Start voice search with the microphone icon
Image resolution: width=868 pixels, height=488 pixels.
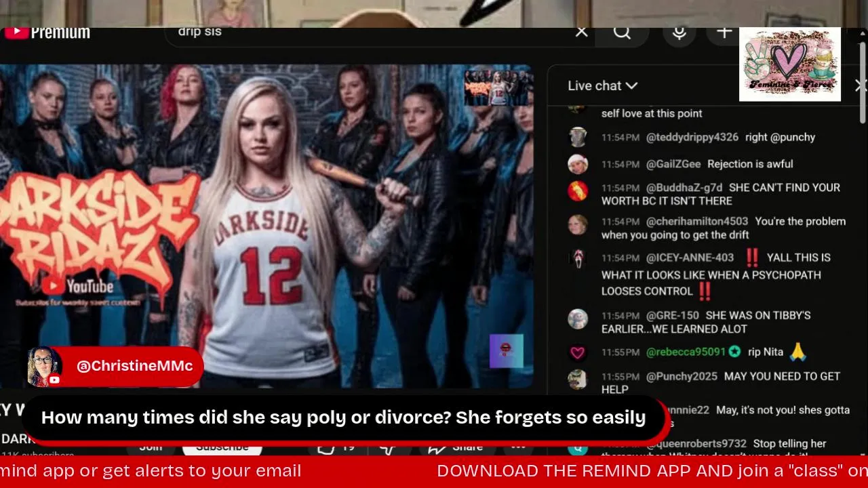pyautogui.click(x=679, y=32)
